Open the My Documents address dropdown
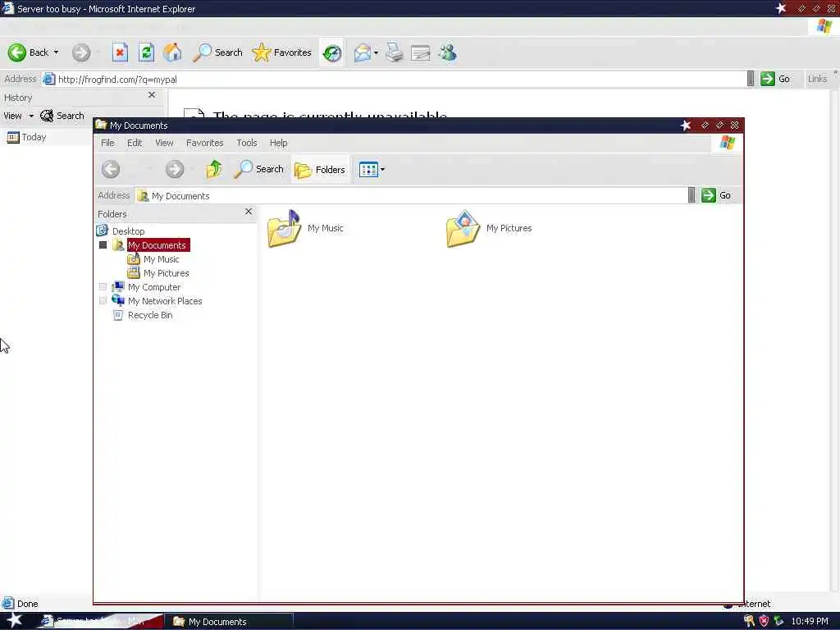This screenshot has width=840, height=630. tap(692, 195)
